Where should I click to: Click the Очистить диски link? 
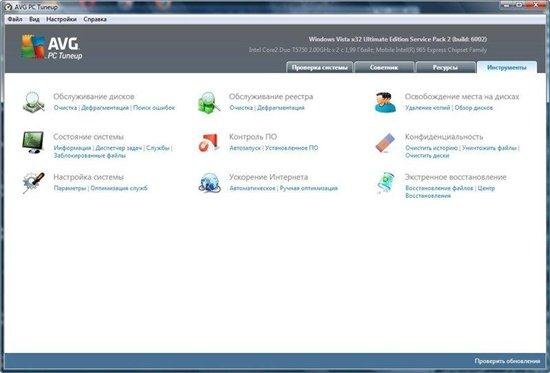[x=427, y=155]
